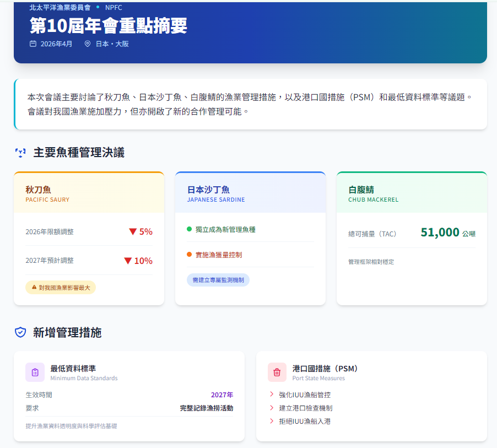Viewport: 497px width, 448px height.
Task: Click the calendar icon beside 2026年4月
Action: pyautogui.click(x=33, y=44)
